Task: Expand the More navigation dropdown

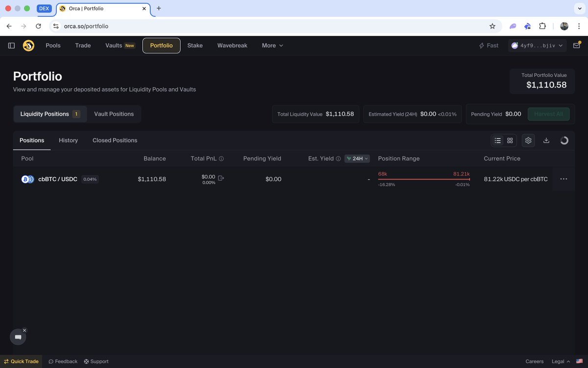Action: (272, 46)
